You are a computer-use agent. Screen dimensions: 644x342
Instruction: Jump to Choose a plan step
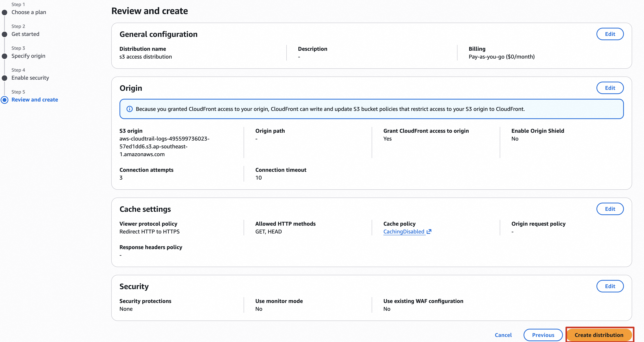coord(29,12)
